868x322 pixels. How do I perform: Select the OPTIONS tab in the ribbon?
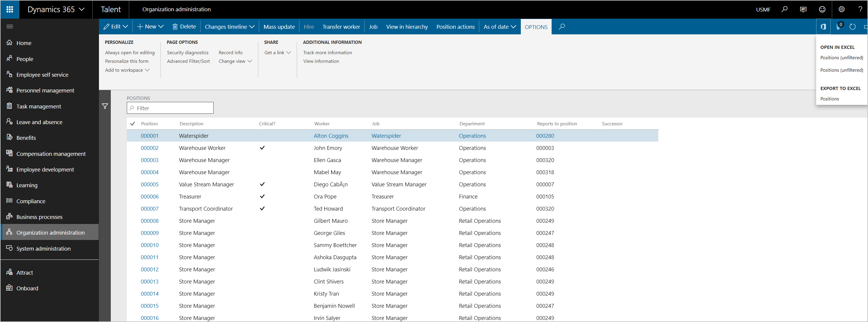click(535, 26)
